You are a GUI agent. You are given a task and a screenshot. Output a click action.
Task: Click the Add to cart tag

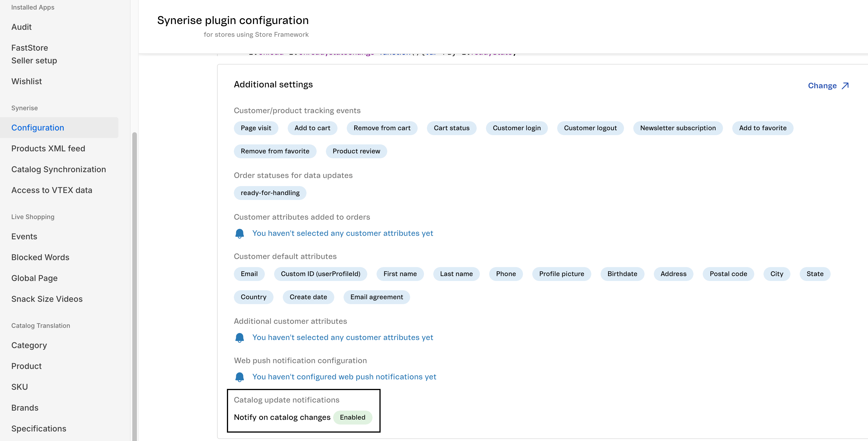coord(312,128)
